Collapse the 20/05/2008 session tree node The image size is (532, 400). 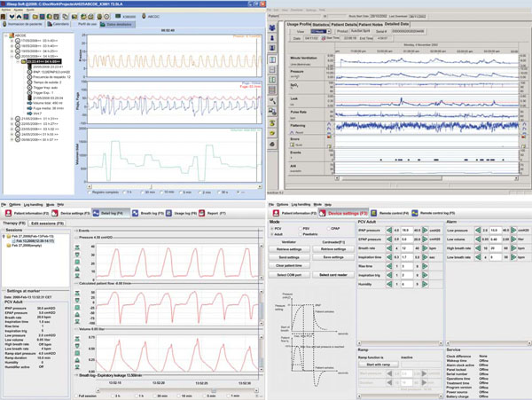pos(12,56)
